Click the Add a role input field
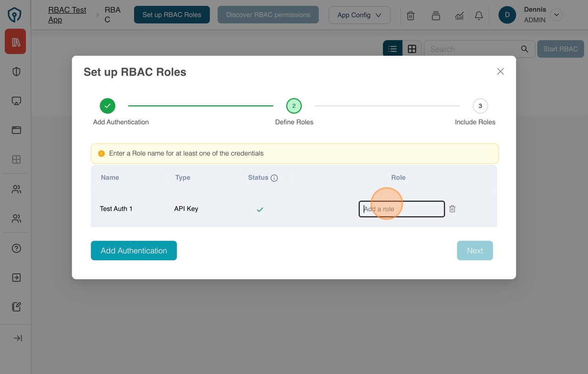Screen dimensions: 588x374 click(x=401, y=209)
